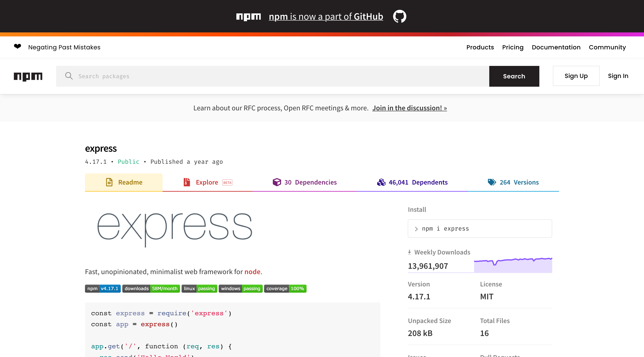Image resolution: width=644 pixels, height=357 pixels.
Task: Click the windows passing badge
Action: click(x=241, y=289)
